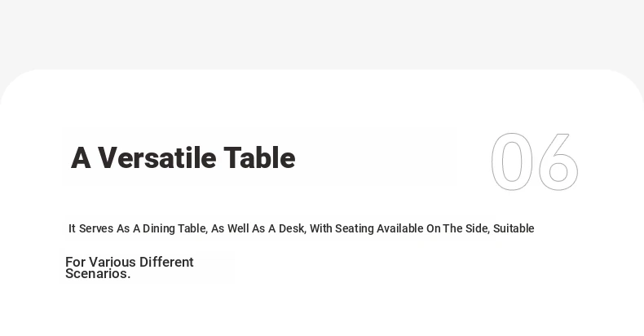Select the "For Various Different Scenarios." text block
This screenshot has height=336, width=644.
coord(130,267)
